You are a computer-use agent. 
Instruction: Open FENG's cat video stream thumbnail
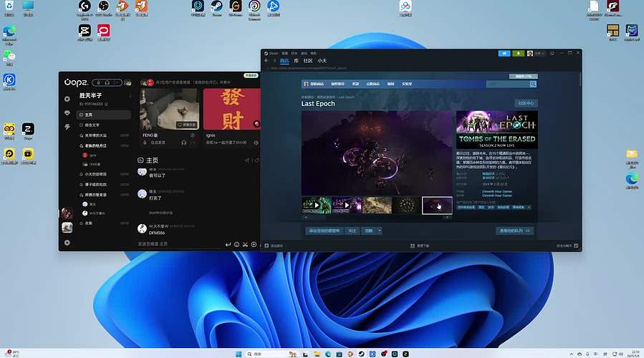[x=169, y=109]
